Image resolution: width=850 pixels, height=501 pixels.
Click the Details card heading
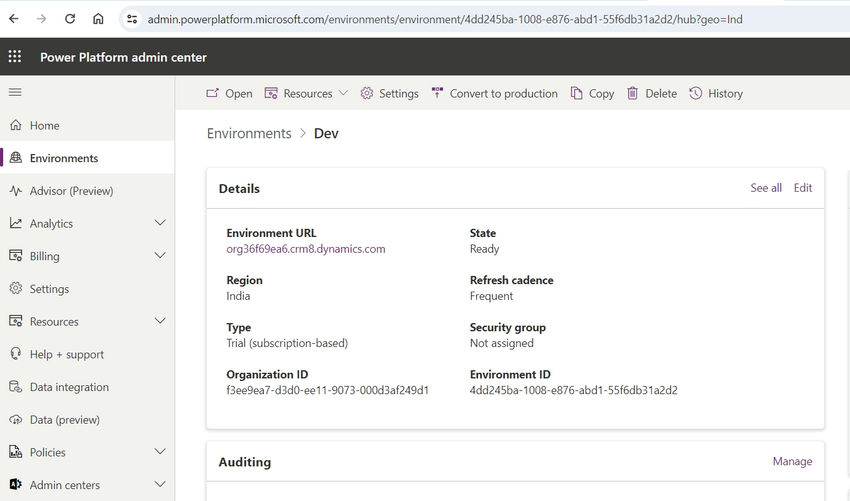(239, 189)
